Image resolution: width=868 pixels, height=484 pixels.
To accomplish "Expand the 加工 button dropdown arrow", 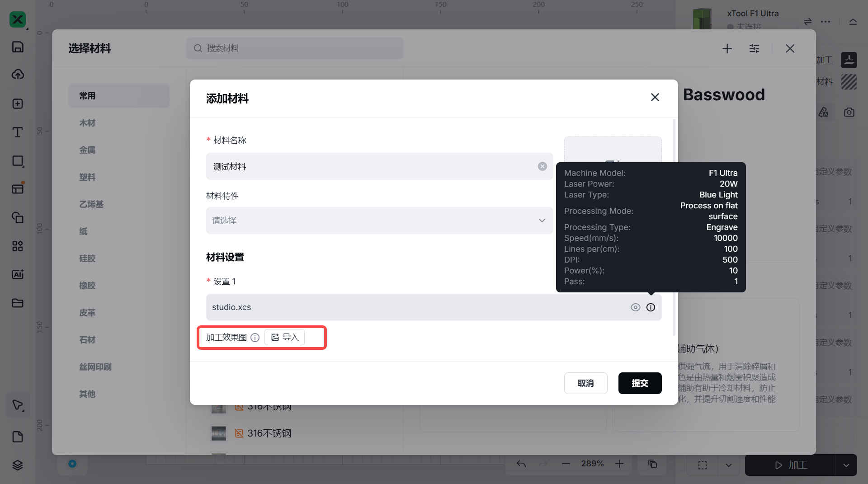I will click(x=846, y=465).
